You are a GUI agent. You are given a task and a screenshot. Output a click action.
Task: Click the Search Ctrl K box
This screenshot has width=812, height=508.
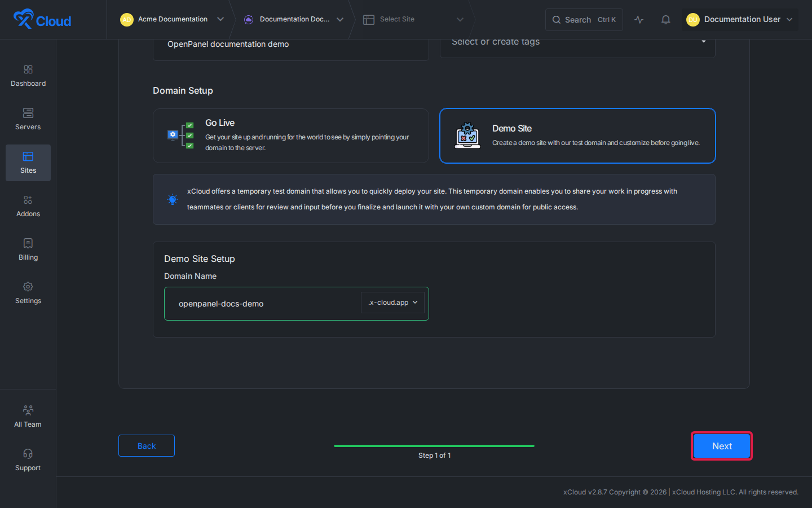[x=584, y=20]
